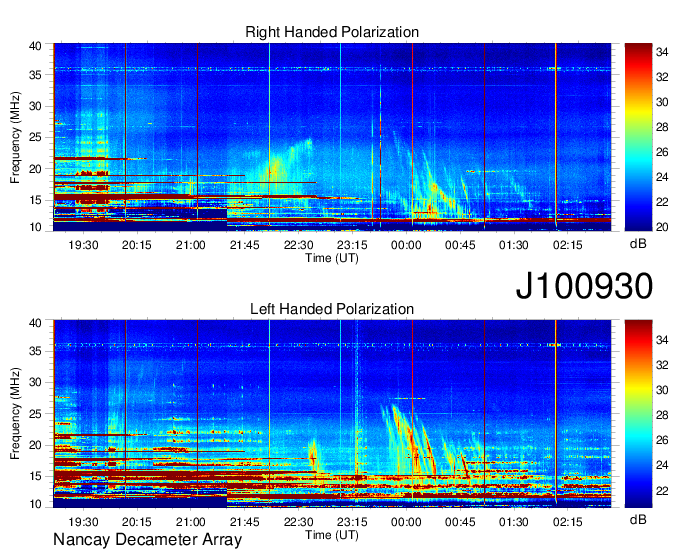The width and height of the screenshot is (680, 552).
Task: Click the Right Handed Polarization spectrogram image
Action: (332, 137)
